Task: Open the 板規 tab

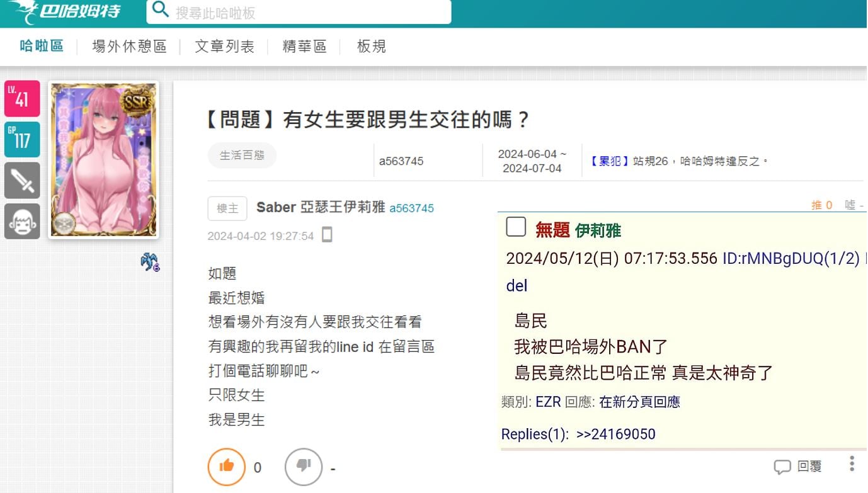Action: point(371,47)
